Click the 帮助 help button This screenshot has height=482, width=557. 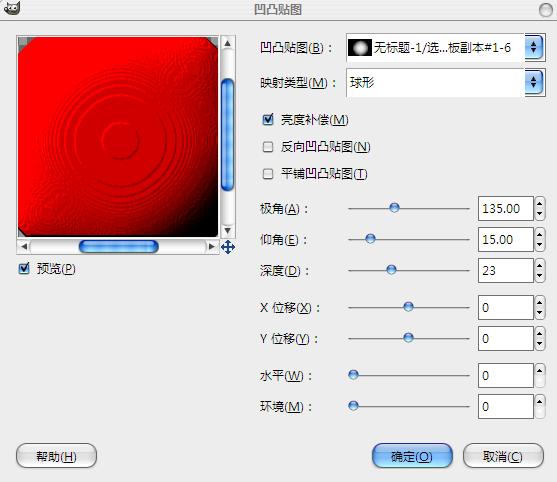pyautogui.click(x=56, y=456)
